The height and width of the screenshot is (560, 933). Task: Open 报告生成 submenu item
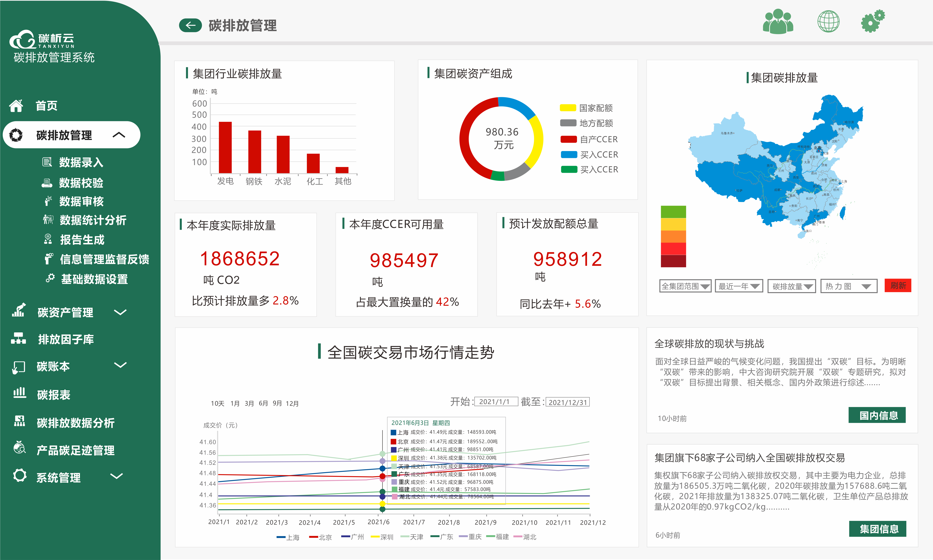point(82,240)
